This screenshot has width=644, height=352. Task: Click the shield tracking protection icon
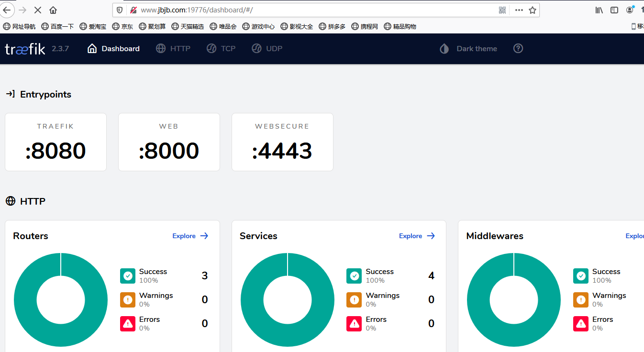tap(120, 10)
